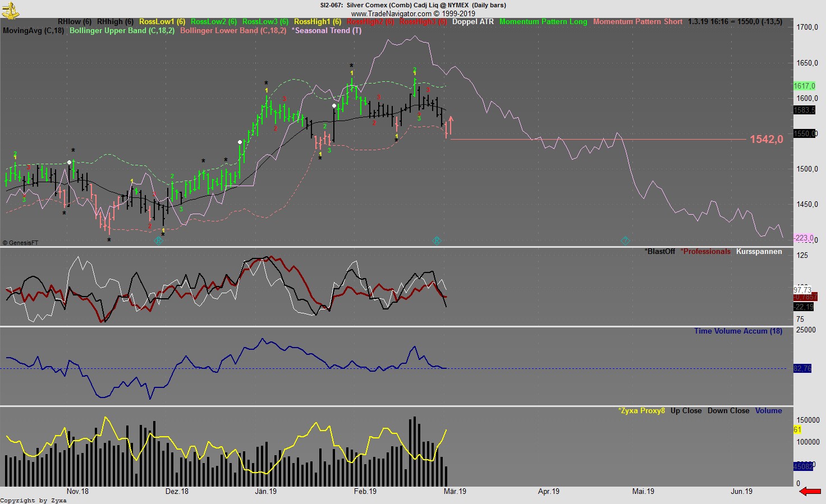Click the Momentum Pattern Short label
This screenshot has width=826, height=504.
click(637, 22)
